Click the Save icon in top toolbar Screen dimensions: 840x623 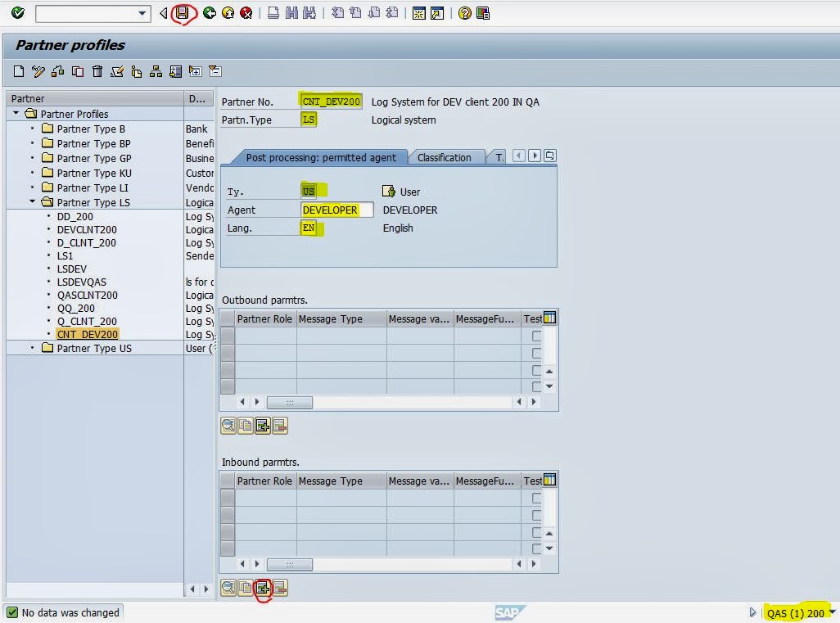(x=183, y=13)
